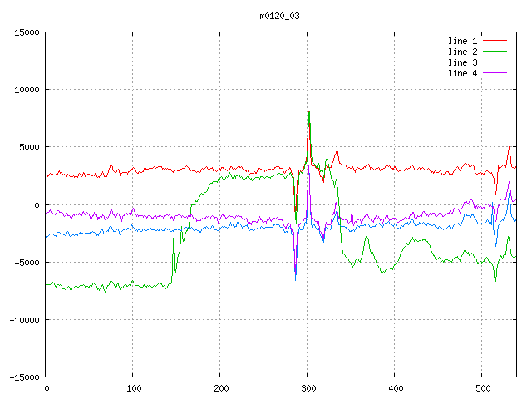532x399 pixels.
Task: Click the red line 1 legend sample
Action: (495, 41)
